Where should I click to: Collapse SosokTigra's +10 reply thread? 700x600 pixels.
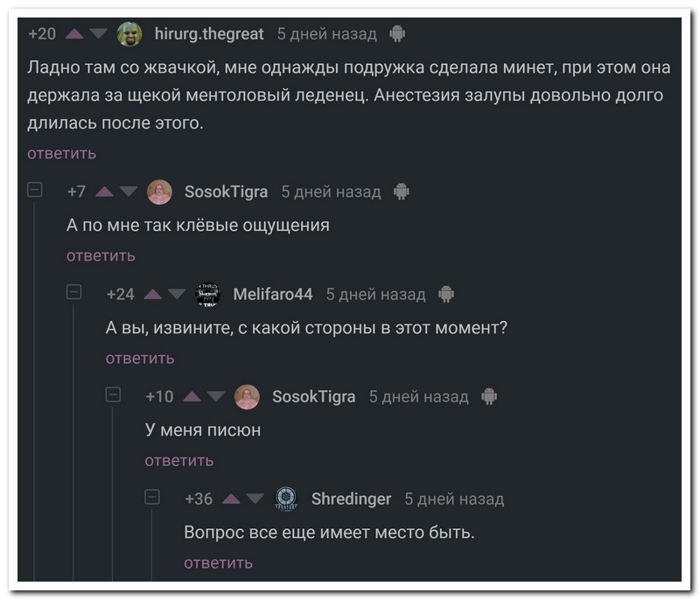click(x=113, y=394)
